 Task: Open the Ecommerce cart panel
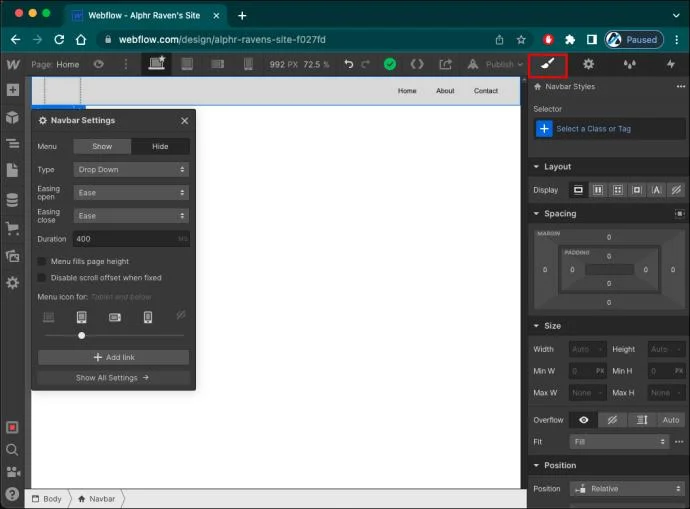point(12,228)
